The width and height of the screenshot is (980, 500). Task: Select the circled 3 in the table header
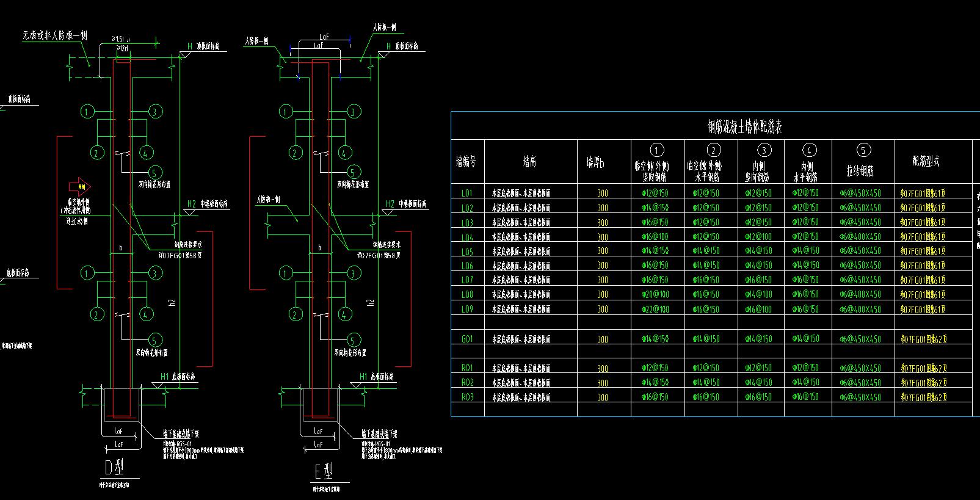[763, 150]
